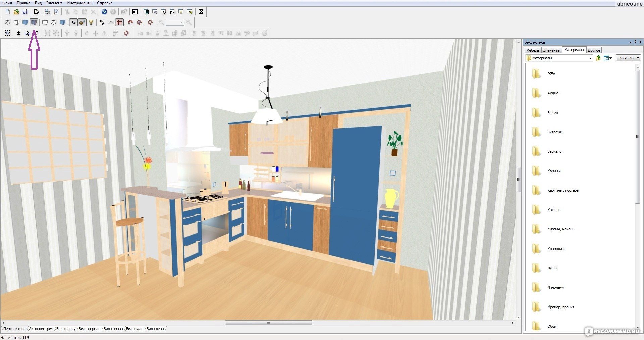
Task: Switch to the Вид сверху view tab
Action: (x=66, y=329)
